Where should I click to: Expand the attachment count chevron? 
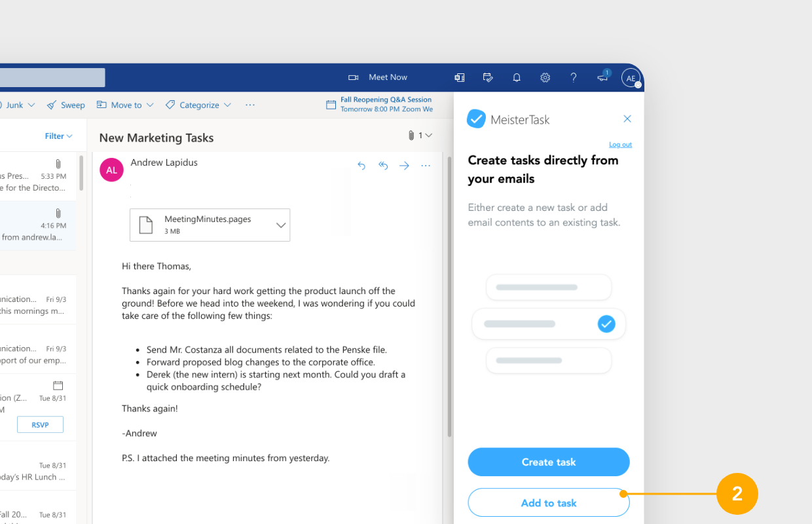[x=429, y=136]
